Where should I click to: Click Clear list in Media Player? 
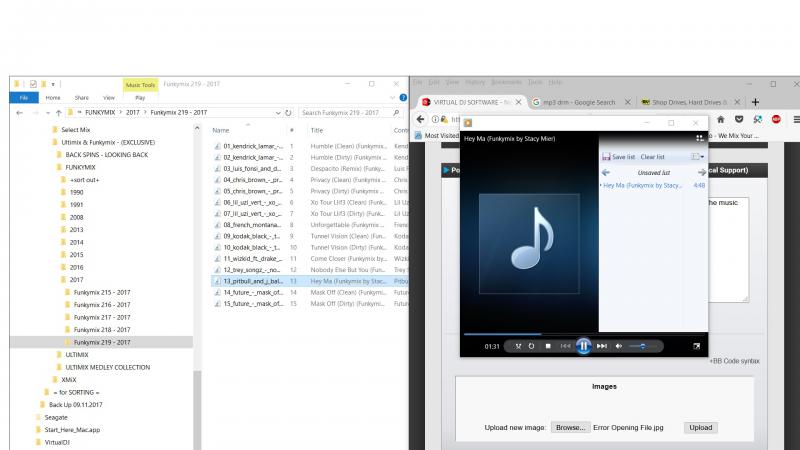(x=652, y=157)
